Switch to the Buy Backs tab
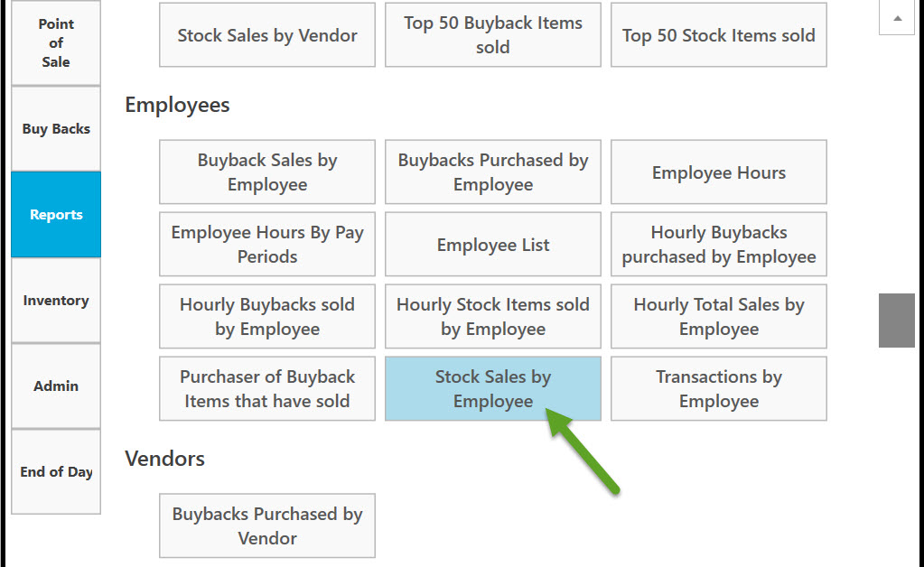Image resolution: width=924 pixels, height=567 pixels. [x=56, y=129]
